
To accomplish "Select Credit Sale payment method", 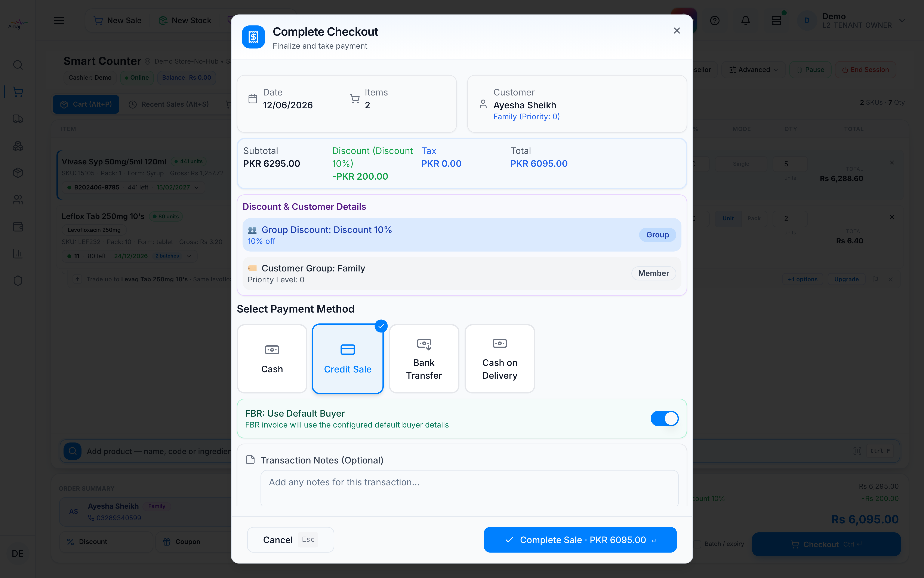I will tap(347, 359).
